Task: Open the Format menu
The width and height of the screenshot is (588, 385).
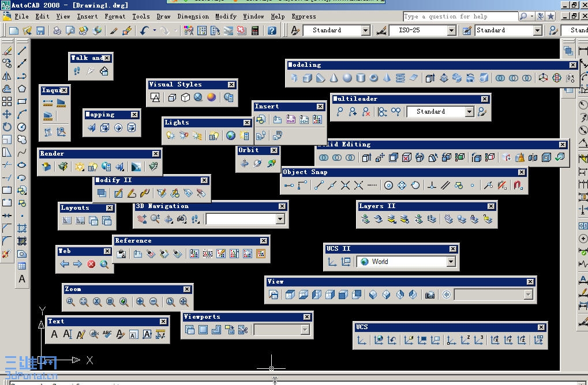Action: click(115, 17)
